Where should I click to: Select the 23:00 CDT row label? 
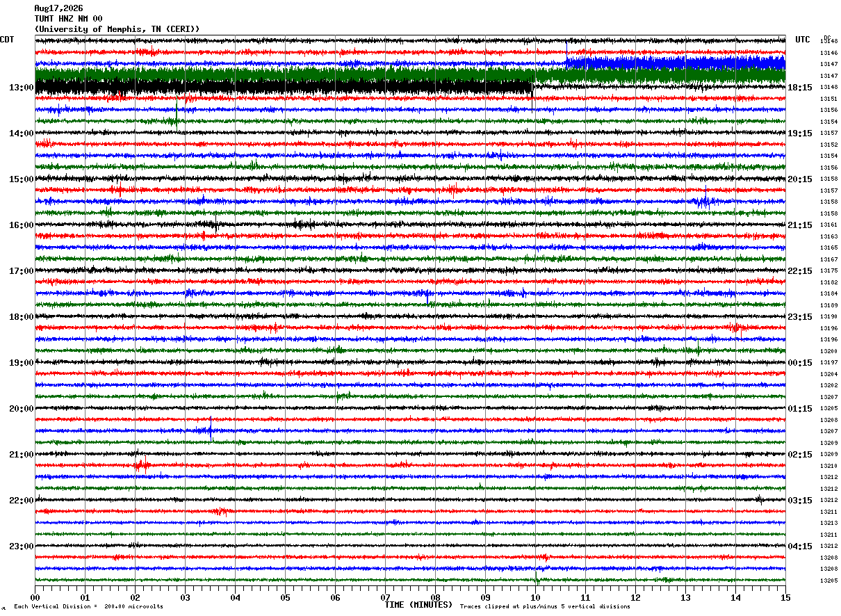22,546
